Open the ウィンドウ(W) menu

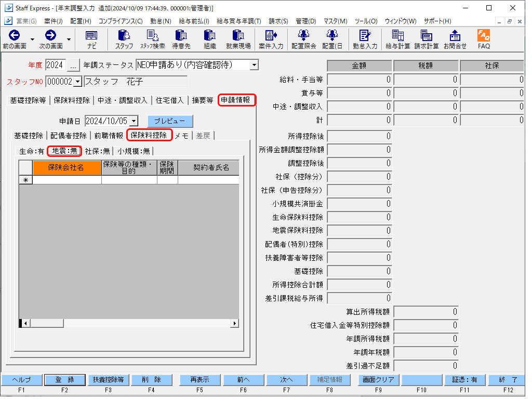[x=401, y=21]
